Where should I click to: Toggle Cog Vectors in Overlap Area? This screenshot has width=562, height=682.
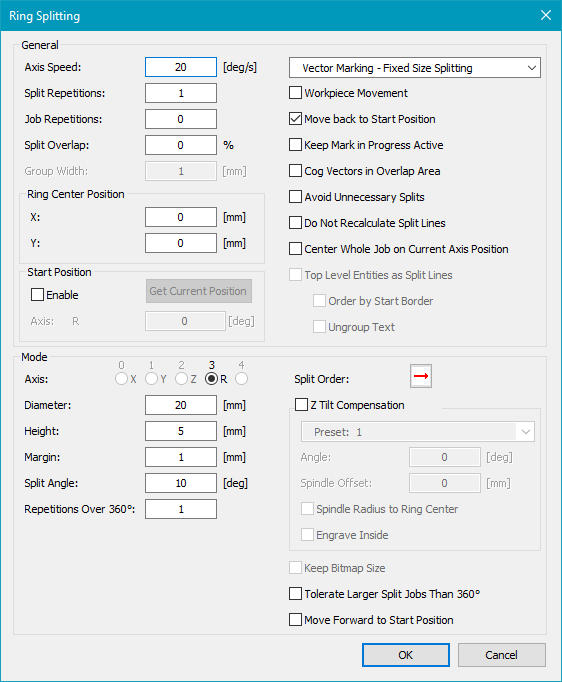tap(295, 170)
